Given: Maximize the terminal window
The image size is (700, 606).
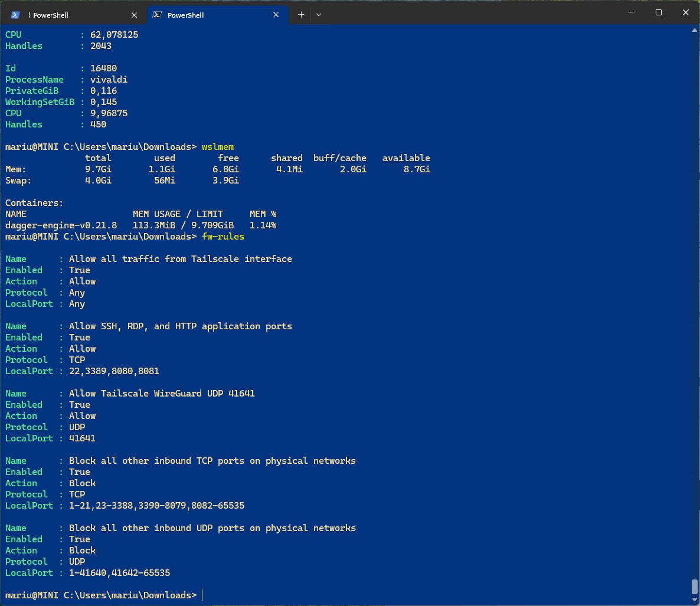Looking at the screenshot, I should click(x=659, y=12).
